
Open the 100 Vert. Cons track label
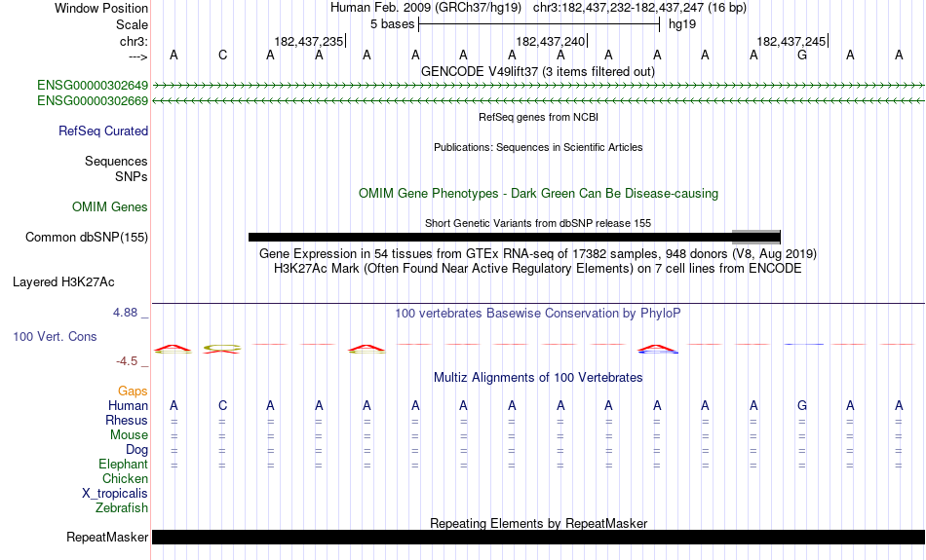pyautogui.click(x=55, y=336)
